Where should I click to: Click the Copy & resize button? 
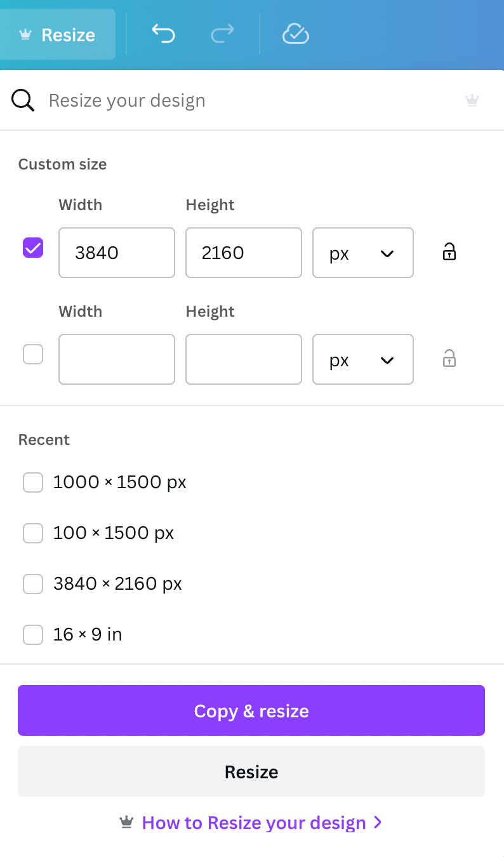coord(251,710)
